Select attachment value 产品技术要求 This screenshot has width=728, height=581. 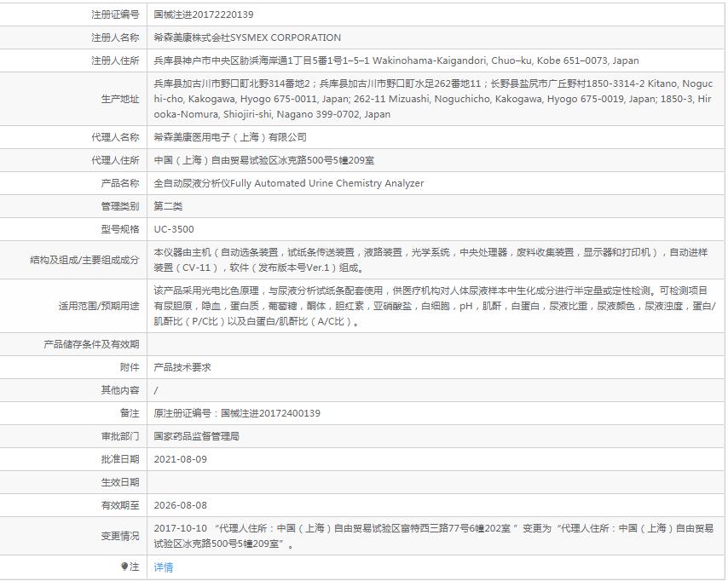pyautogui.click(x=182, y=367)
